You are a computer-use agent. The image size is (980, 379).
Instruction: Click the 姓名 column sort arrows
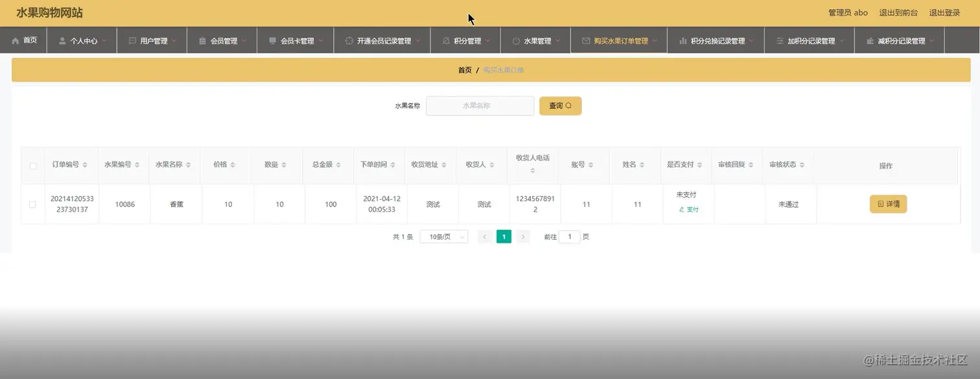click(642, 165)
